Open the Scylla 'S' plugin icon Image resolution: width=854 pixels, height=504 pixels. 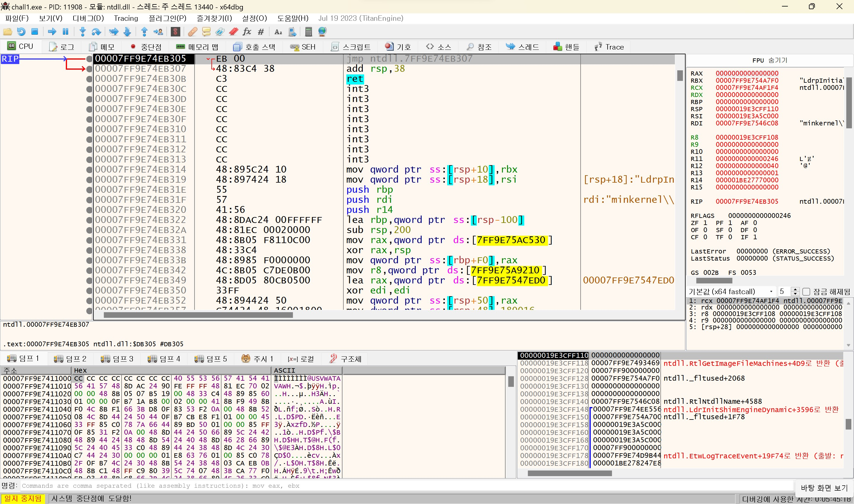(x=175, y=32)
